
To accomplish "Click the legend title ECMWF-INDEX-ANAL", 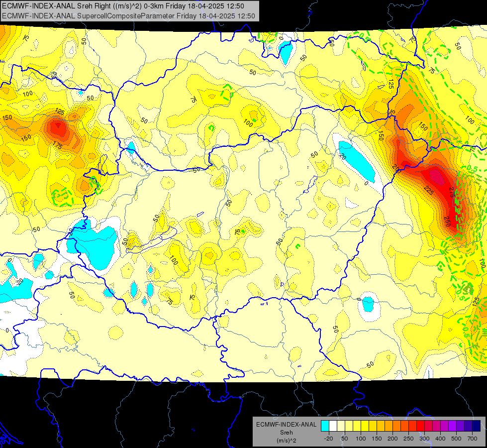I will tap(286, 425).
